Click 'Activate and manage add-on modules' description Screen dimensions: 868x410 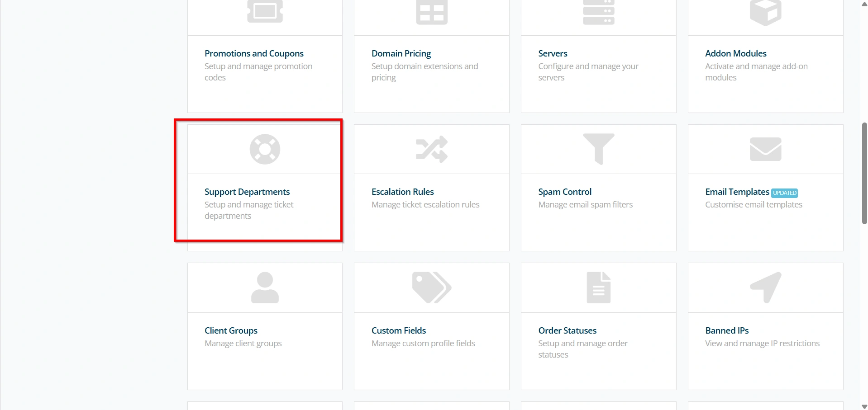coord(756,72)
